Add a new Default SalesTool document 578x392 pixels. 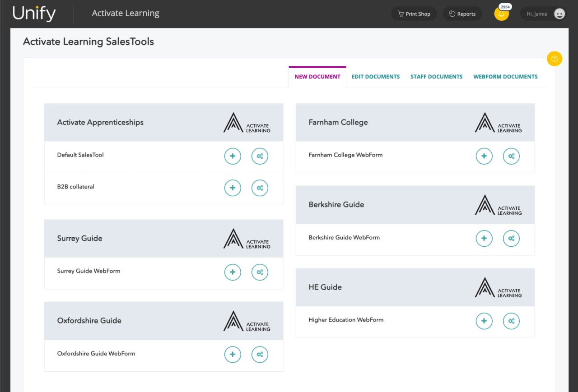tap(233, 156)
